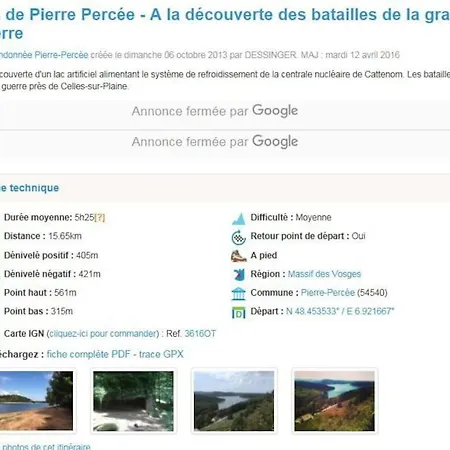Click 'Difficulté : Moyenne' text
This screenshot has width=450, height=450.
(291, 217)
